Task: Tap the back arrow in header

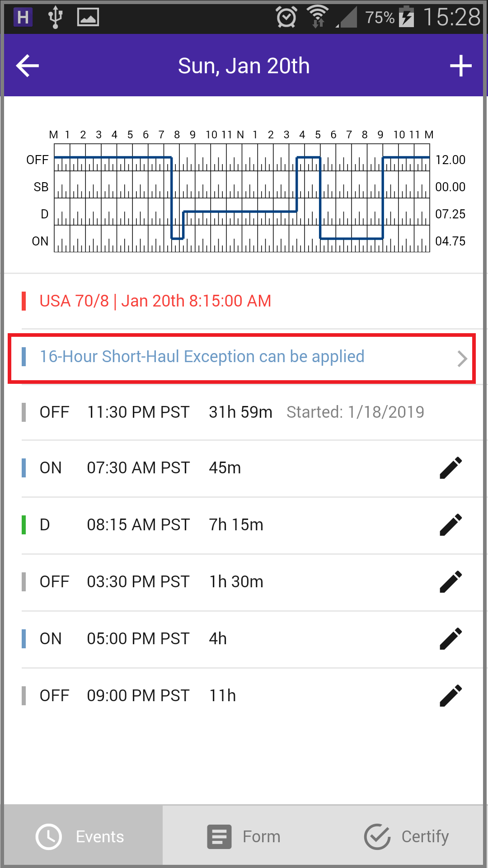Action: pyautogui.click(x=28, y=66)
